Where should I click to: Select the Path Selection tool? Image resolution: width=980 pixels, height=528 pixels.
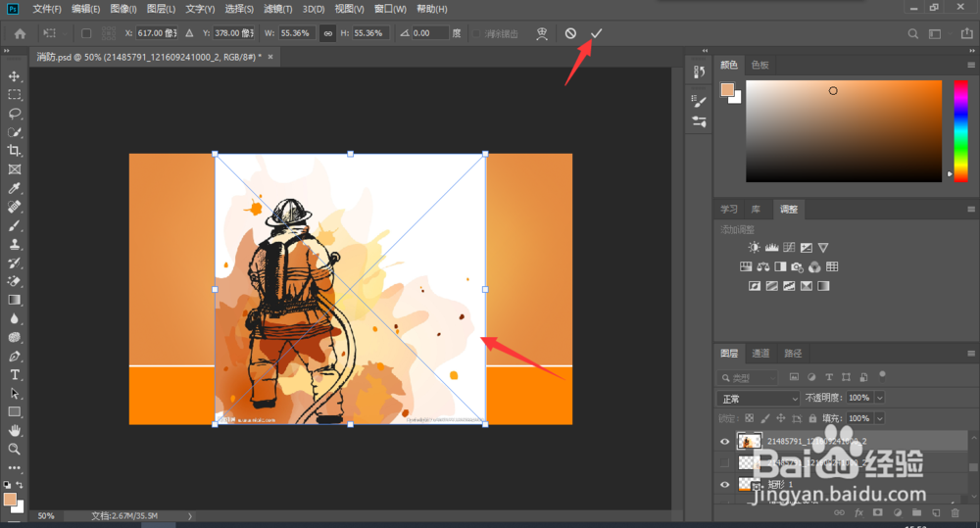(x=15, y=394)
